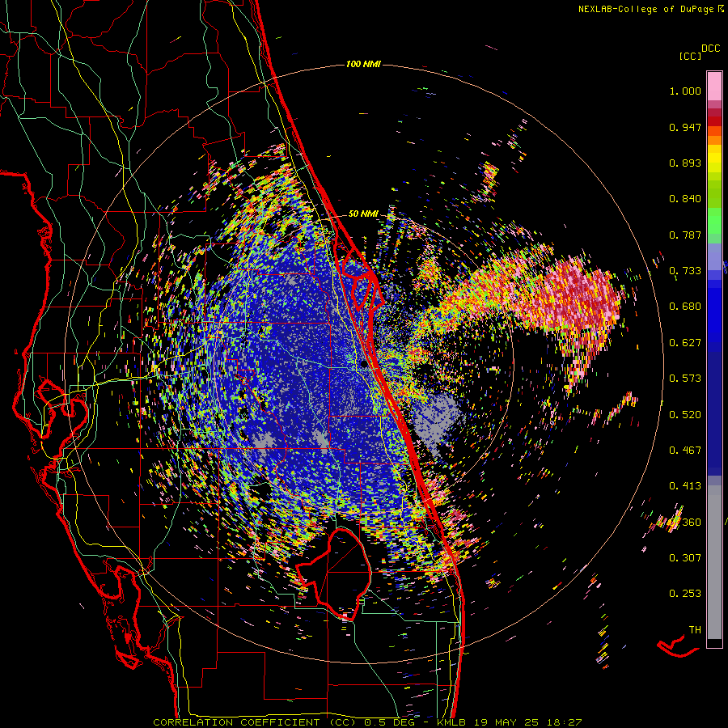Click the 0.733 legend value

click(x=685, y=271)
